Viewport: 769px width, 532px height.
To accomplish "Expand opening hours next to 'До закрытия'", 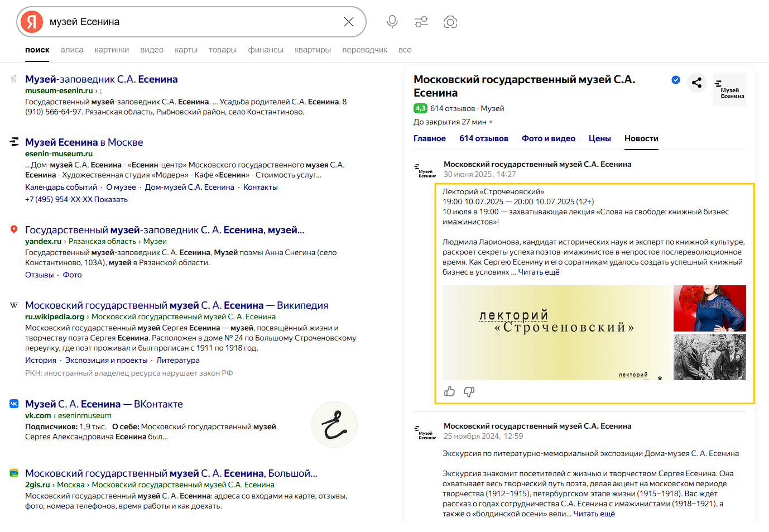I will pyautogui.click(x=491, y=122).
